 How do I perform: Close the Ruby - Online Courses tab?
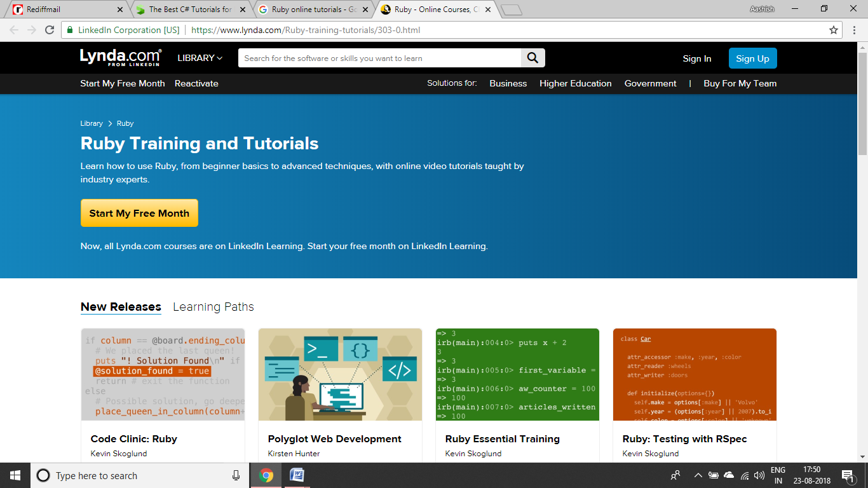(487, 10)
